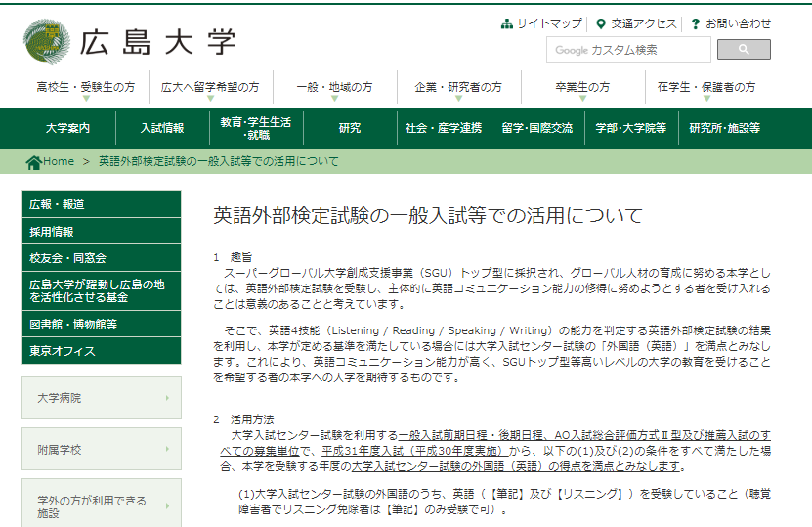The height and width of the screenshot is (527, 812).
Task: Open 広島大学が躍動し広島の地を活性化させる基金
Action: click(102, 290)
